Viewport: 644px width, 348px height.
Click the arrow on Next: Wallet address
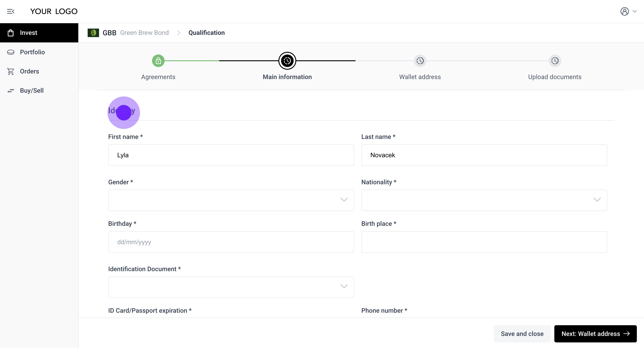(x=627, y=333)
